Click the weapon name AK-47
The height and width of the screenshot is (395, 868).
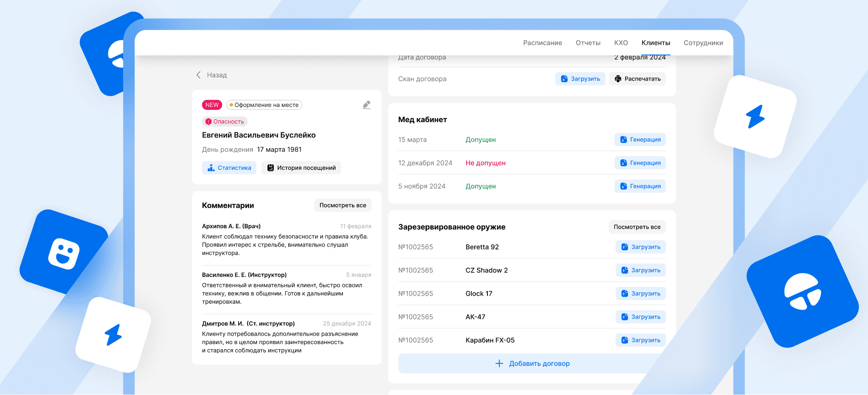[x=476, y=317]
